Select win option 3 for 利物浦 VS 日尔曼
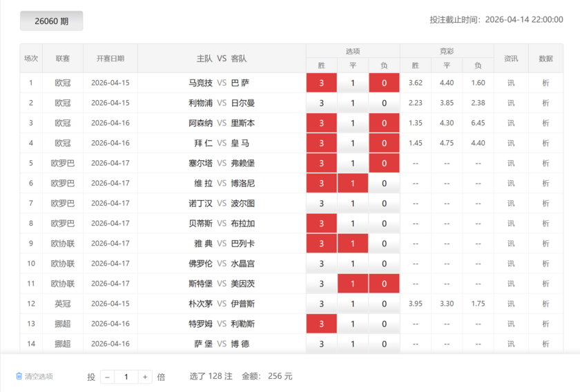Viewport: 580px width, 392px height. click(x=322, y=103)
